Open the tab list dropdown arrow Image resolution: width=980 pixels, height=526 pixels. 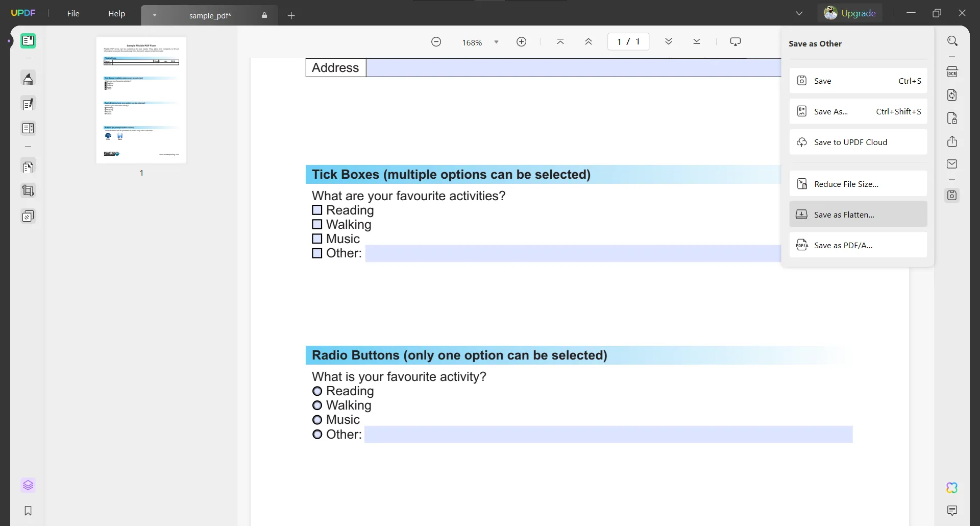155,15
